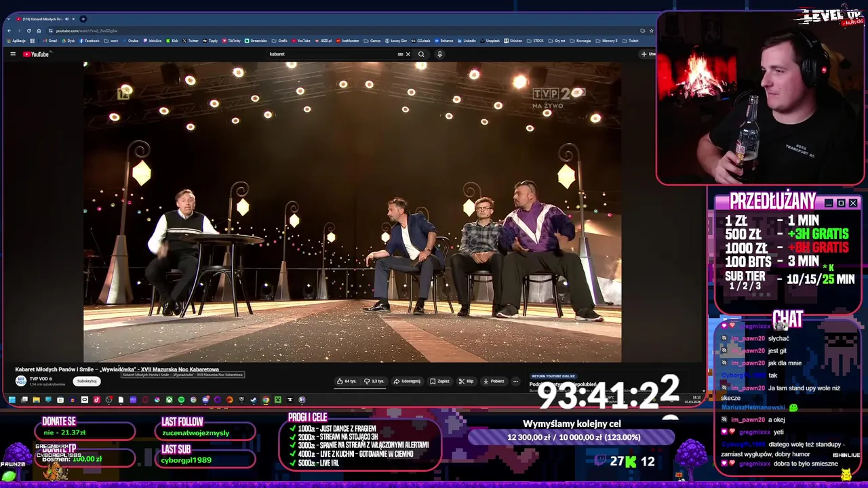The width and height of the screenshot is (868, 488).
Task: Open TikFinity bookmark
Action: pos(231,41)
